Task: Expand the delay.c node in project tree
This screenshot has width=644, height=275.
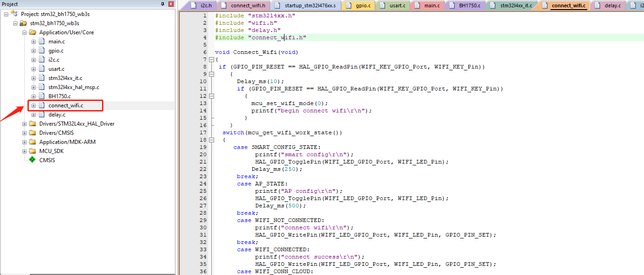Action: click(33, 115)
